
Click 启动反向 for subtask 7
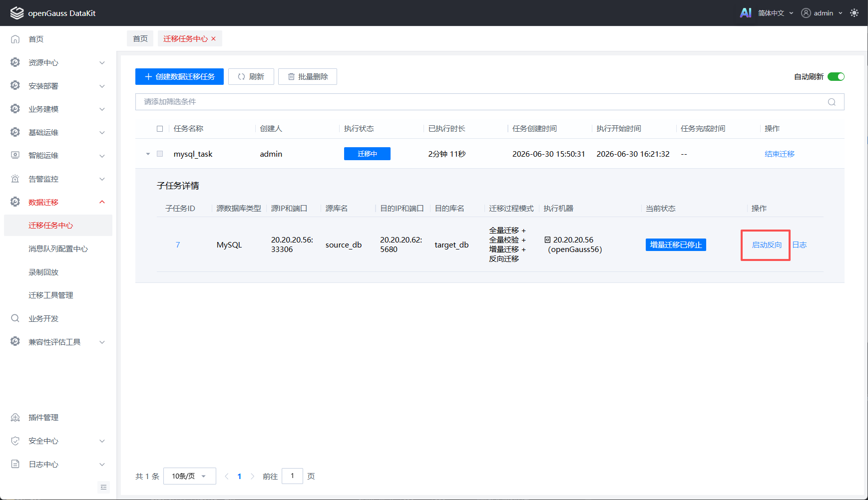[x=767, y=245]
